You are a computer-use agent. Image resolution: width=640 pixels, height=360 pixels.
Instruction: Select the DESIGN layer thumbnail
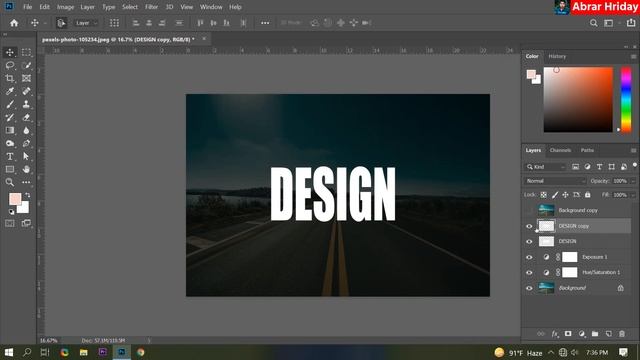coord(547,241)
